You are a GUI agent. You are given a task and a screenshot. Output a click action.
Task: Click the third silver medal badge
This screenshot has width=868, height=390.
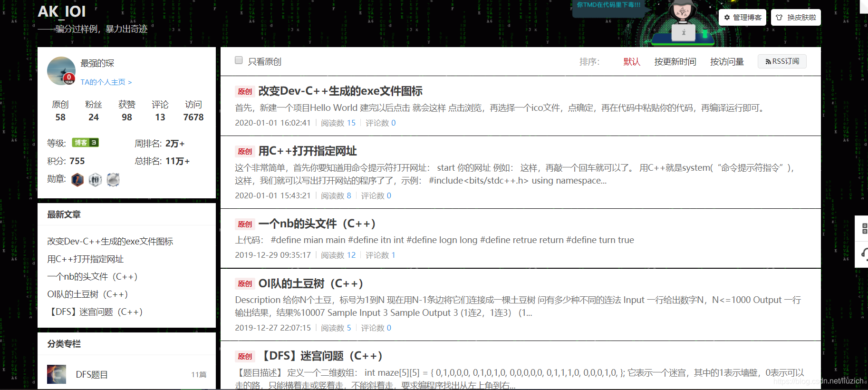coord(113,179)
